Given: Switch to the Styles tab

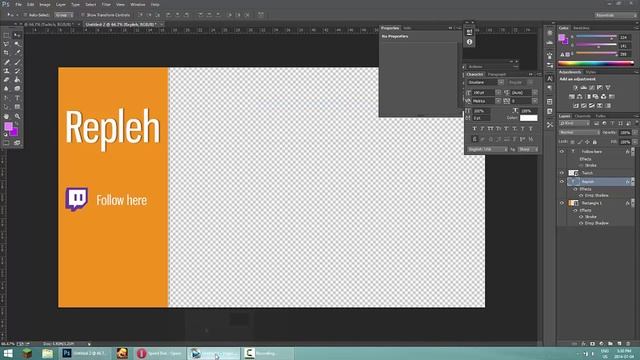Looking at the screenshot, I should [x=591, y=72].
